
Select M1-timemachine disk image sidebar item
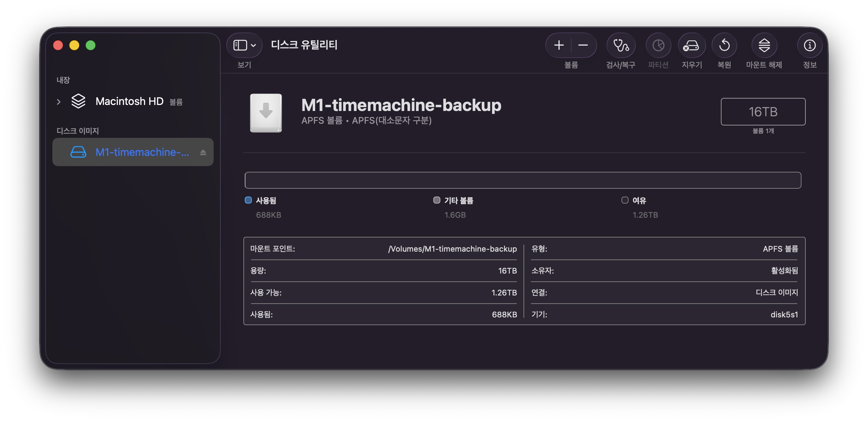click(141, 152)
